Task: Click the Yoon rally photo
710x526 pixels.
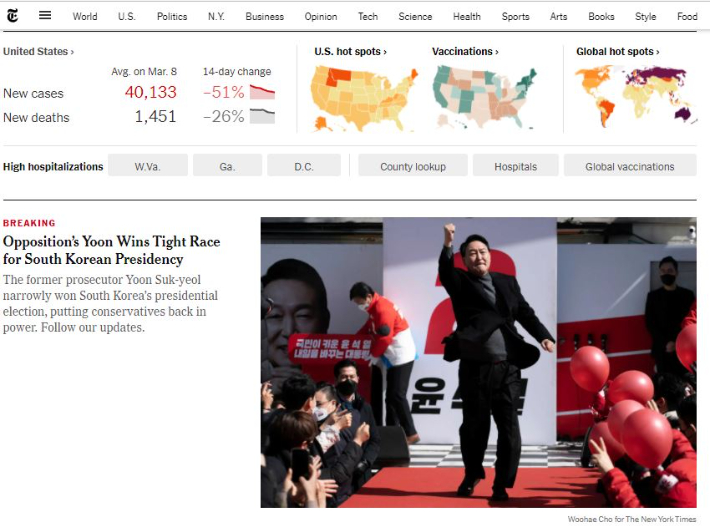Action: pos(478,362)
